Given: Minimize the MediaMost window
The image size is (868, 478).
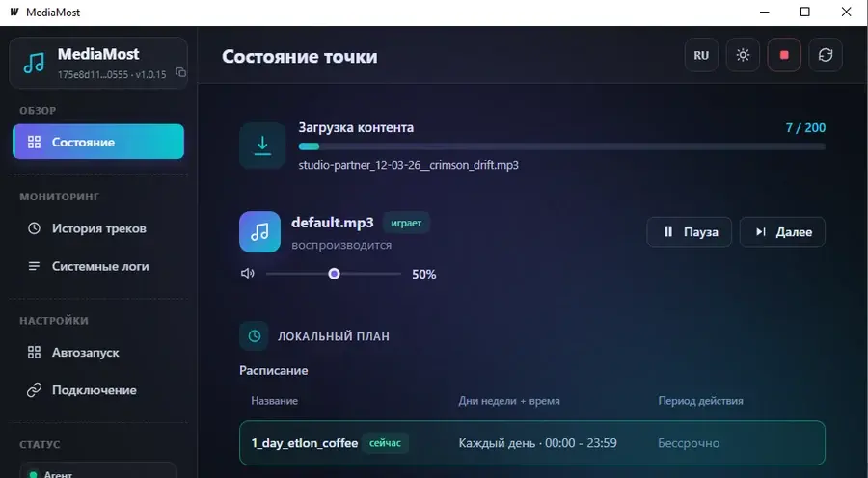Looking at the screenshot, I should (x=765, y=13).
